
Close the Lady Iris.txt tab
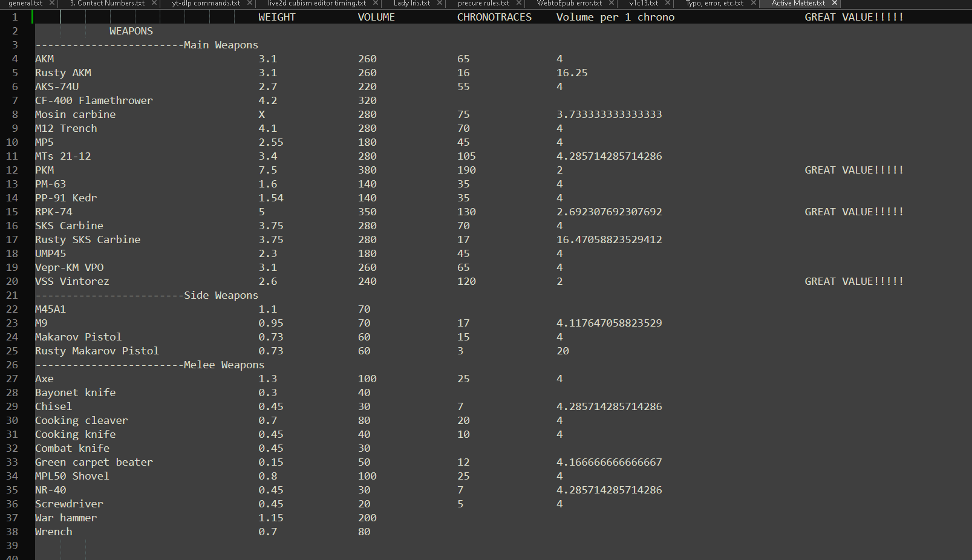440,3
